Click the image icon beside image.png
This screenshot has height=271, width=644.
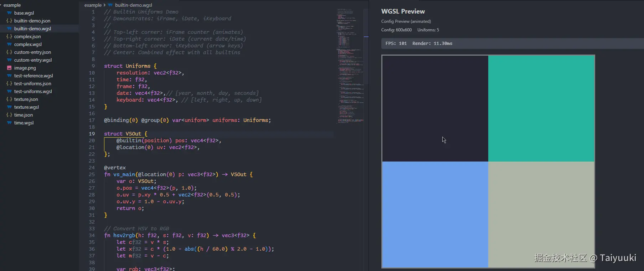9,68
